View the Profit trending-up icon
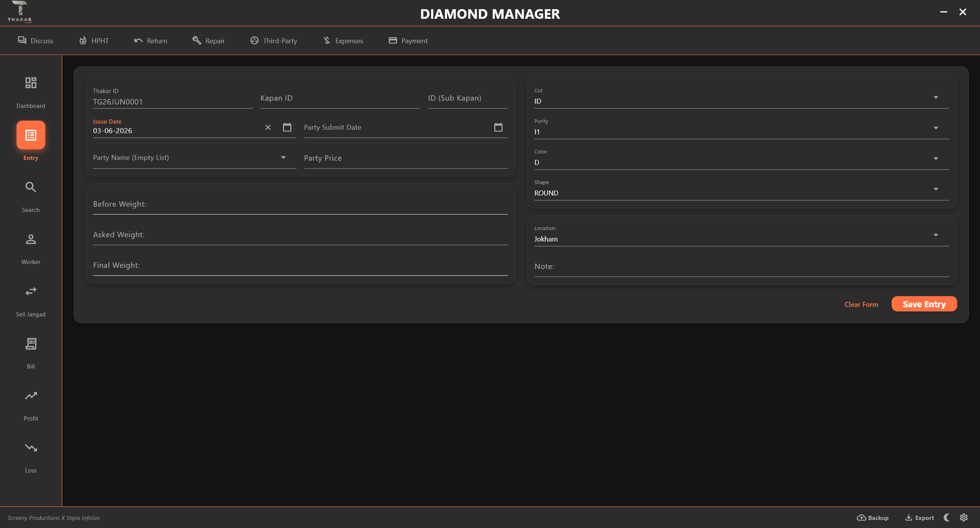This screenshot has height=528, width=980. click(31, 396)
